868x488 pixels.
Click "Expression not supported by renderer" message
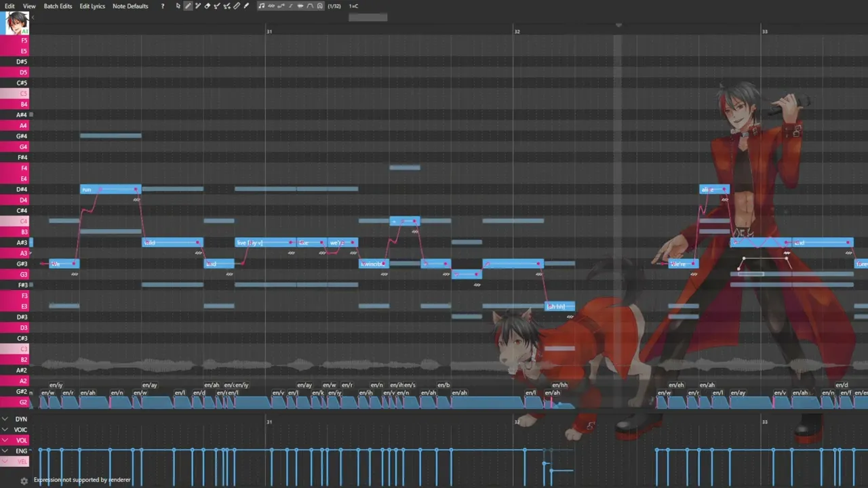tap(82, 480)
